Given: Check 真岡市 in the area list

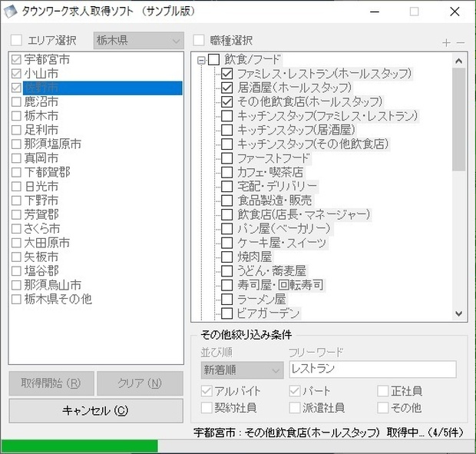Looking at the screenshot, I should tap(16, 158).
